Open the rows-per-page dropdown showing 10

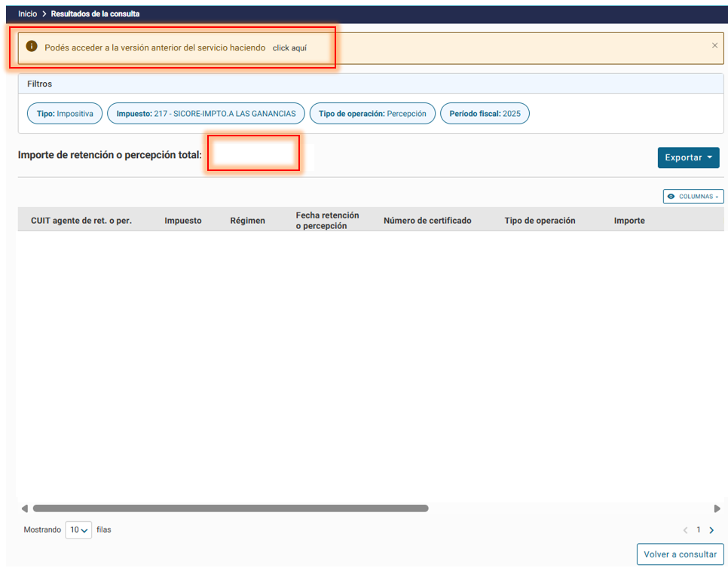[x=78, y=530]
